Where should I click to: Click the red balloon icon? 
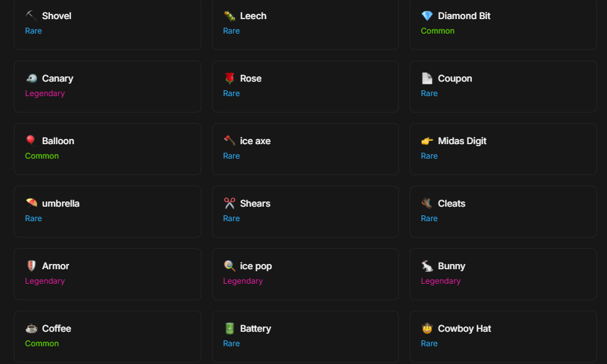pos(31,141)
